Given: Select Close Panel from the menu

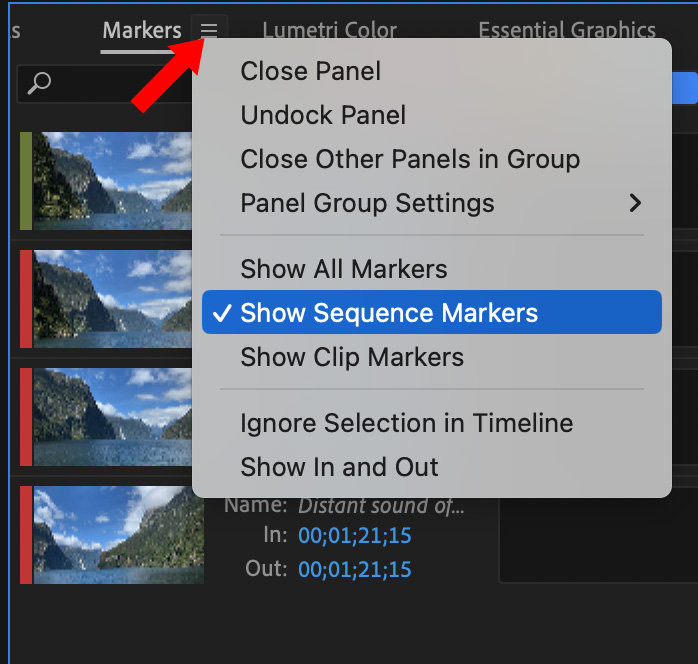Looking at the screenshot, I should (x=310, y=71).
